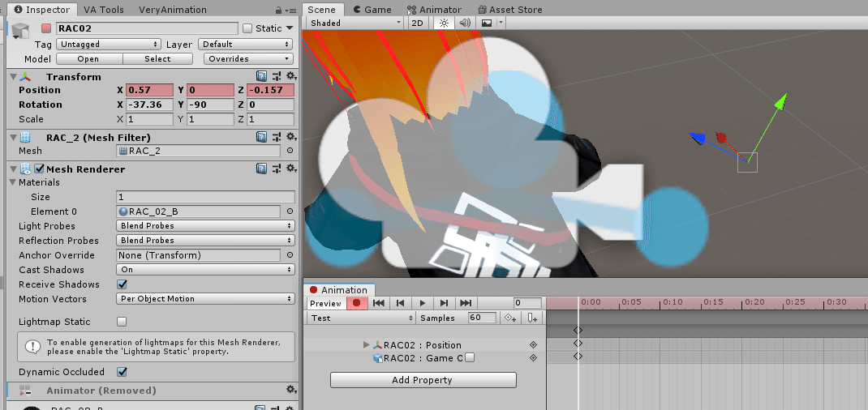
Task: Expand RAC02 : Position property
Action: (366, 345)
